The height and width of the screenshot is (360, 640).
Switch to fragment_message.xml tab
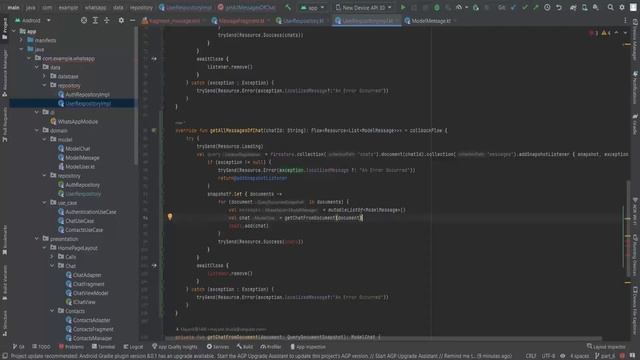pyautogui.click(x=173, y=20)
